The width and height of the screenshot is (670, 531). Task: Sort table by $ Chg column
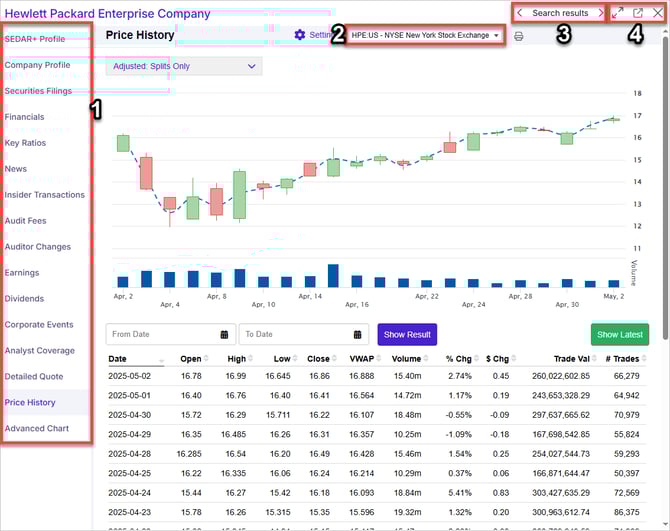pyautogui.click(x=501, y=359)
